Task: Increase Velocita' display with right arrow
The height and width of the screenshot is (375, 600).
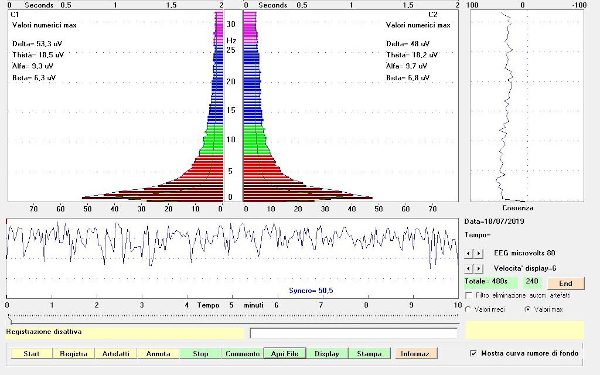Action: click(x=478, y=268)
